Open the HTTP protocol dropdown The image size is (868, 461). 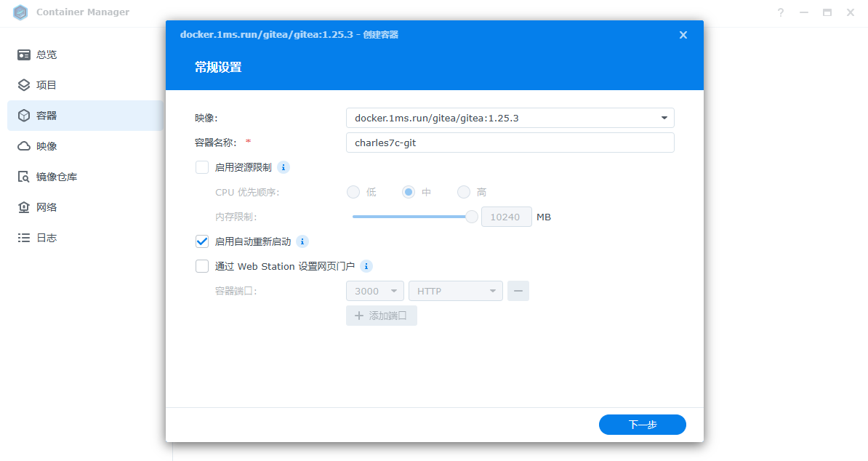click(456, 291)
